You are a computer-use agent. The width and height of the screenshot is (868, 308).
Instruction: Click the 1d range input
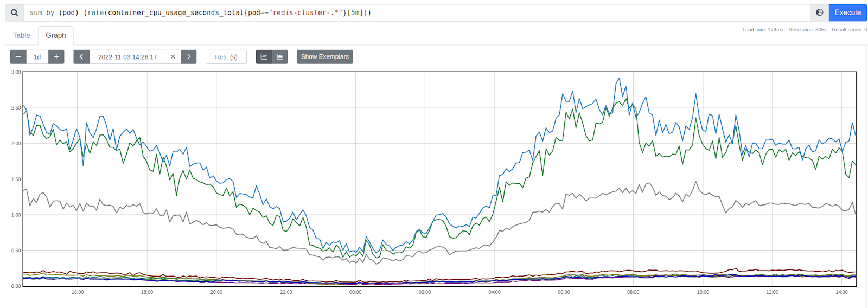[37, 57]
